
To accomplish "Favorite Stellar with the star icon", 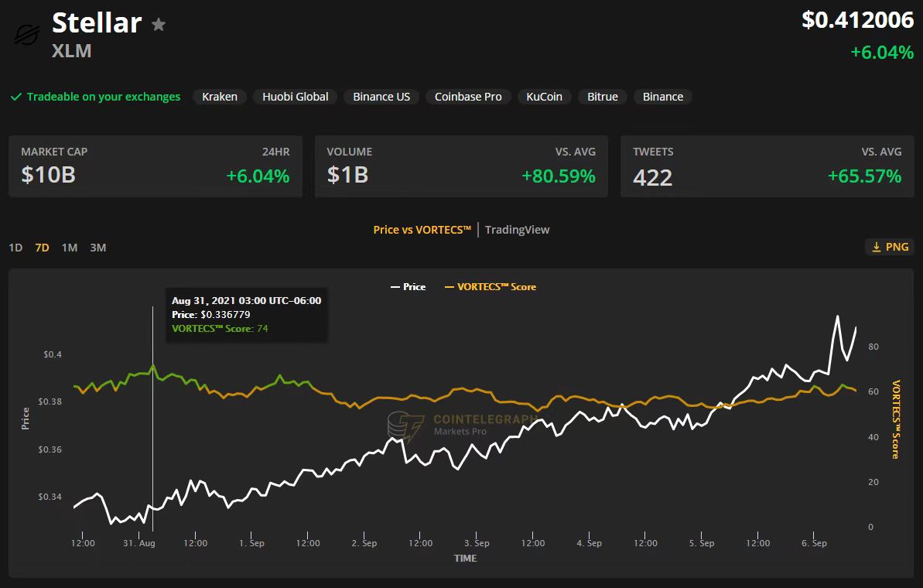I will click(x=159, y=25).
